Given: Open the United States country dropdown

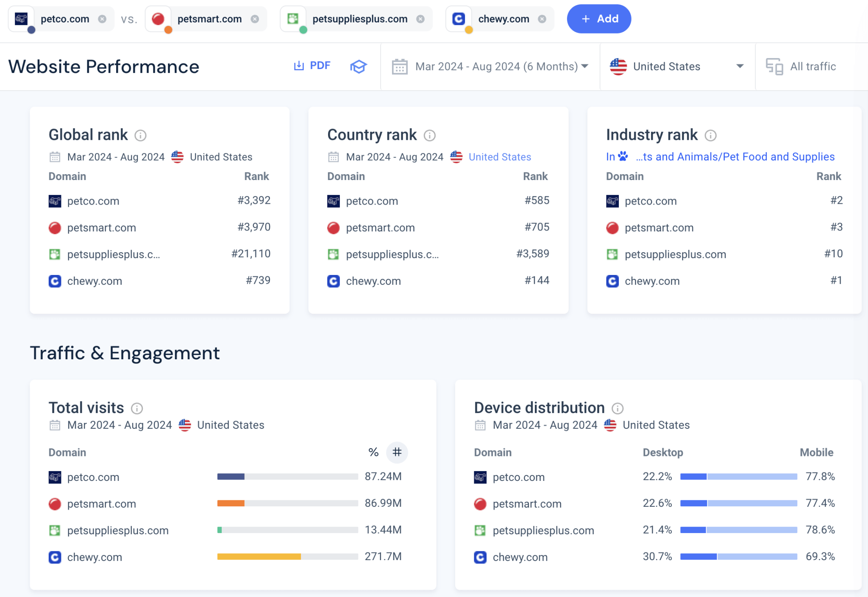Looking at the screenshot, I should (x=677, y=67).
